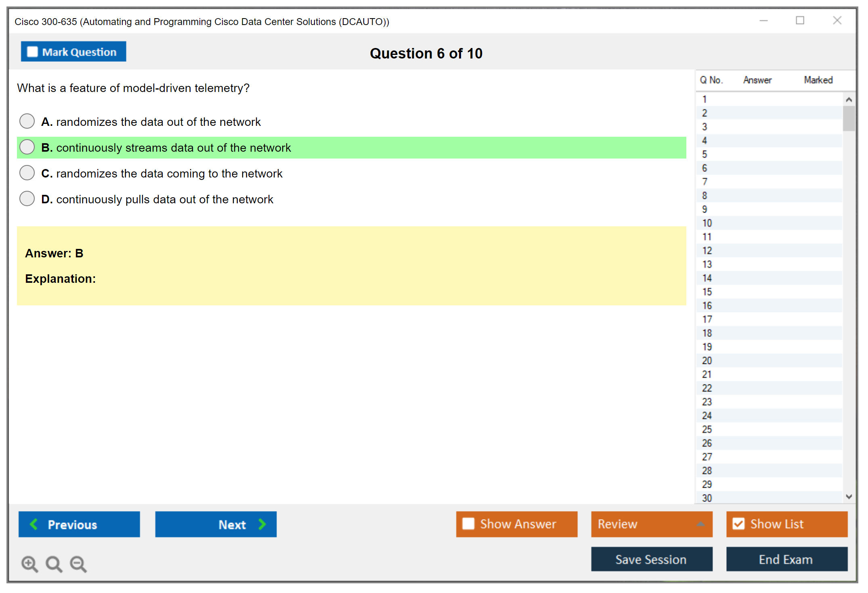The height and width of the screenshot is (593, 868).
Task: Click the End Exam button
Action: click(786, 559)
